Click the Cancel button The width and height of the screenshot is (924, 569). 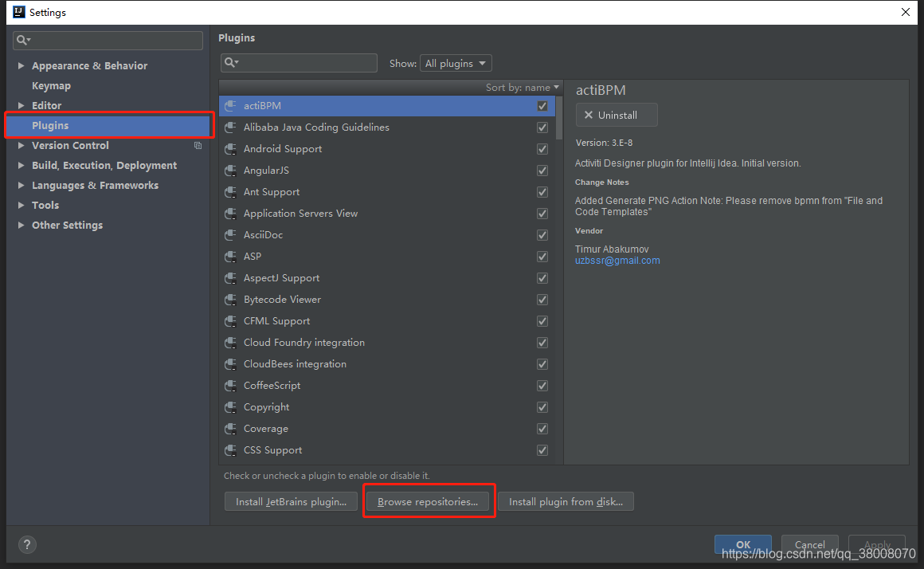point(809,544)
